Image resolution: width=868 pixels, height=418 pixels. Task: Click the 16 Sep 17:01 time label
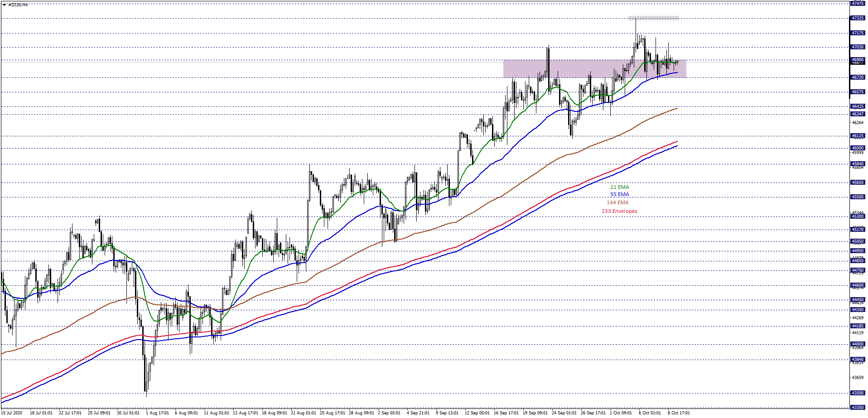tap(506, 413)
